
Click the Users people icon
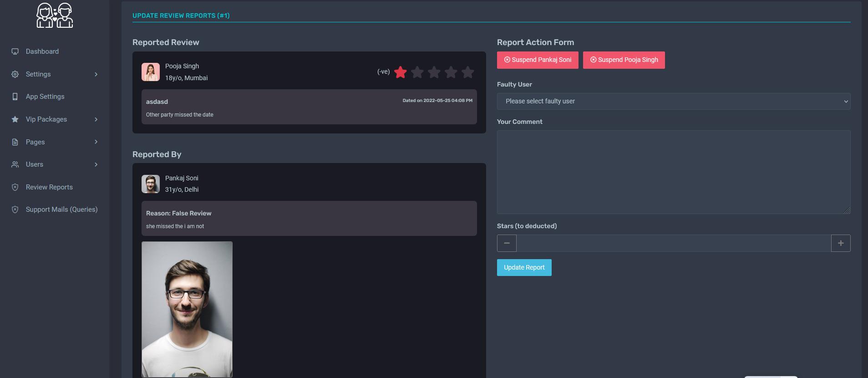[15, 164]
